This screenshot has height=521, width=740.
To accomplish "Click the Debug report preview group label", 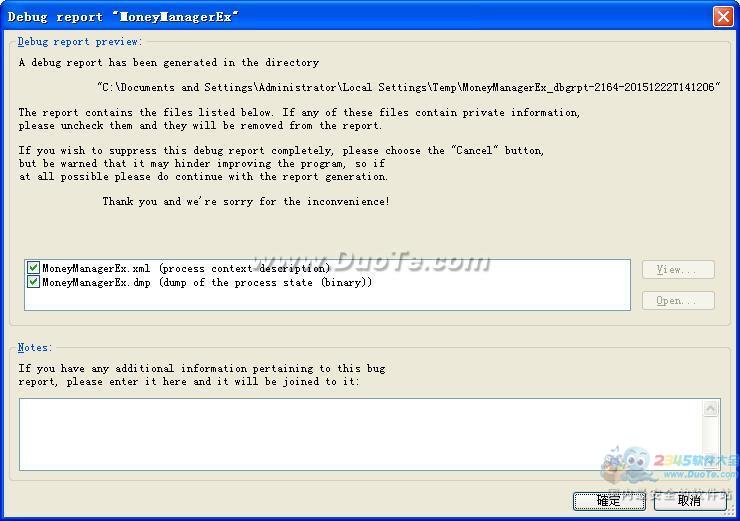I will (79, 42).
